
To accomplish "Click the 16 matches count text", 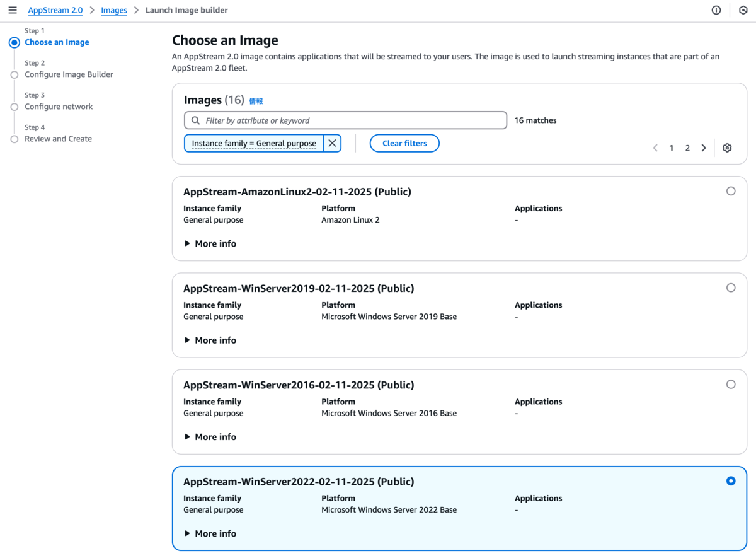I will (535, 120).
